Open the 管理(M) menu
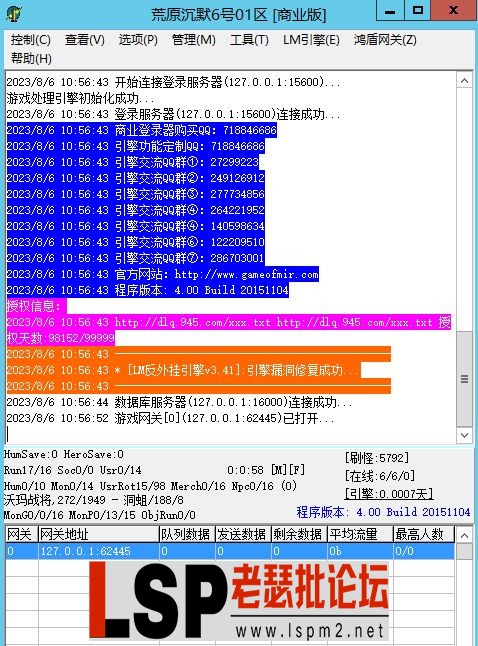The image size is (478, 646). coord(194,40)
